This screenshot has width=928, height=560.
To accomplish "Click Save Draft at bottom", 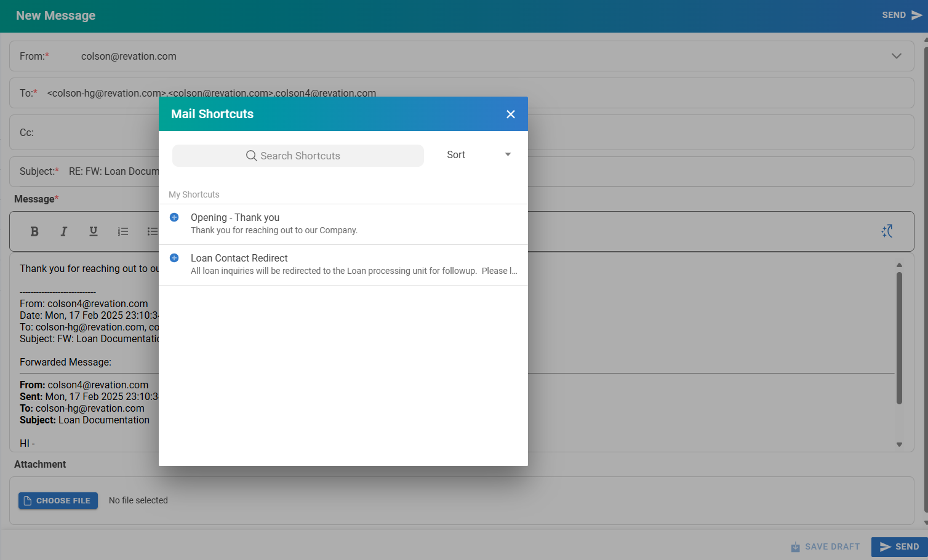I will 825,546.
